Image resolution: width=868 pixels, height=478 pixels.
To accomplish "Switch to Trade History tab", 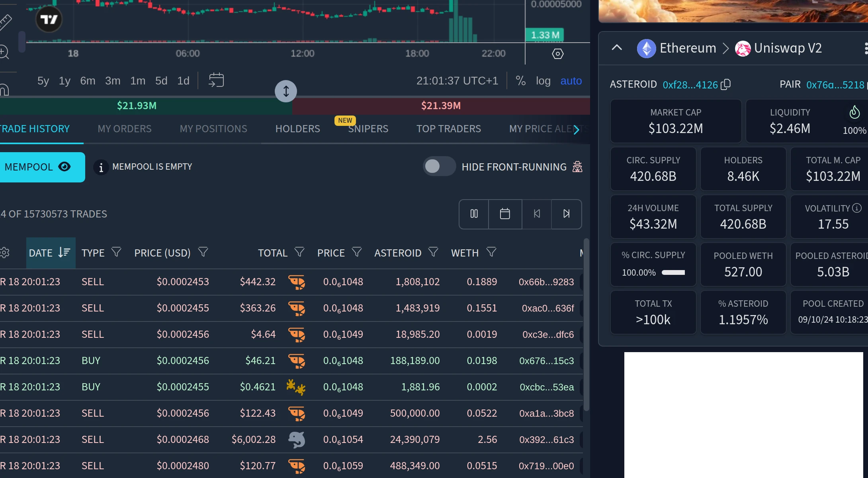I will point(35,129).
